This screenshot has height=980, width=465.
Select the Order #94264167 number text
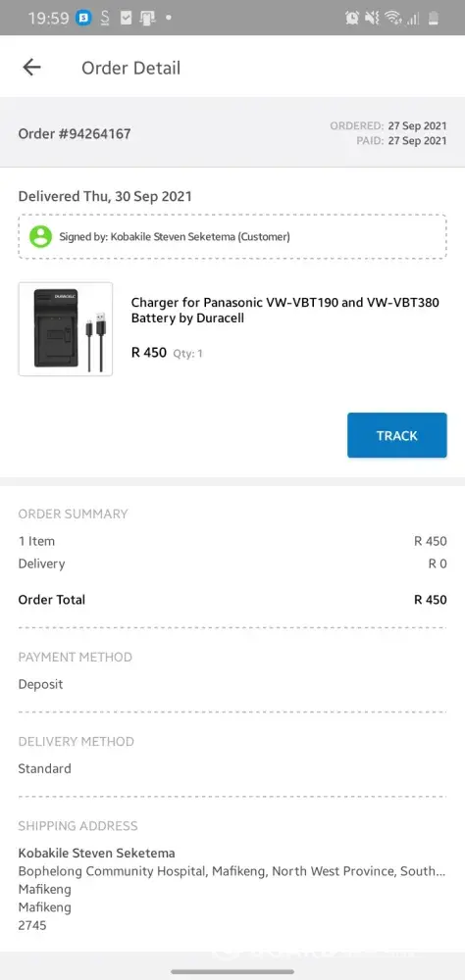point(75,133)
